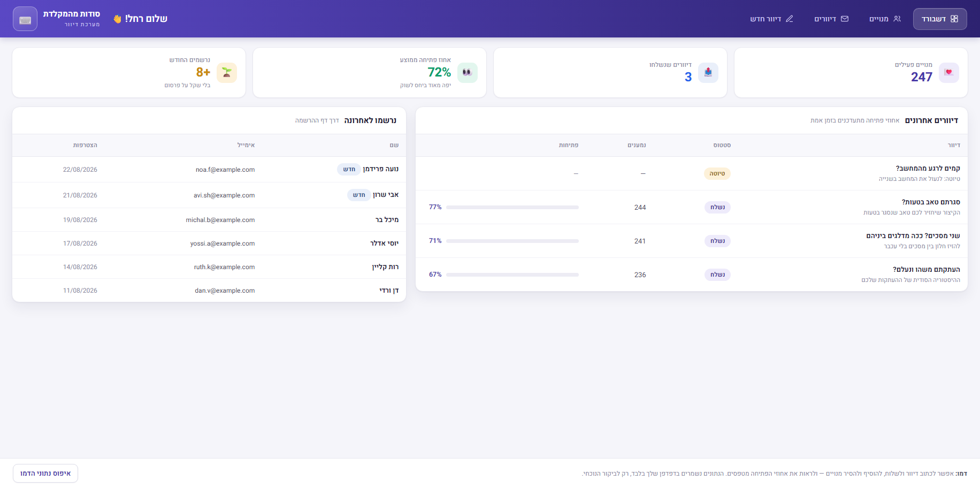Click the keyboard logo icon

tap(25, 19)
